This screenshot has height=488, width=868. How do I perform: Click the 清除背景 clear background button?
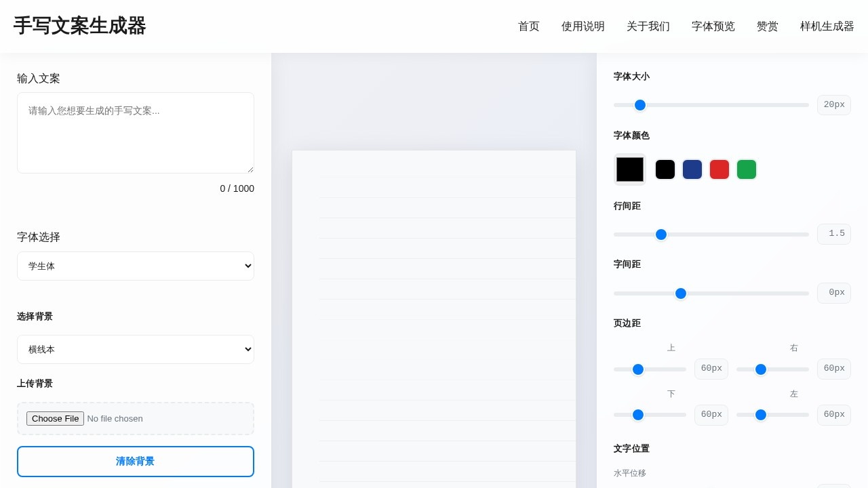(136, 462)
